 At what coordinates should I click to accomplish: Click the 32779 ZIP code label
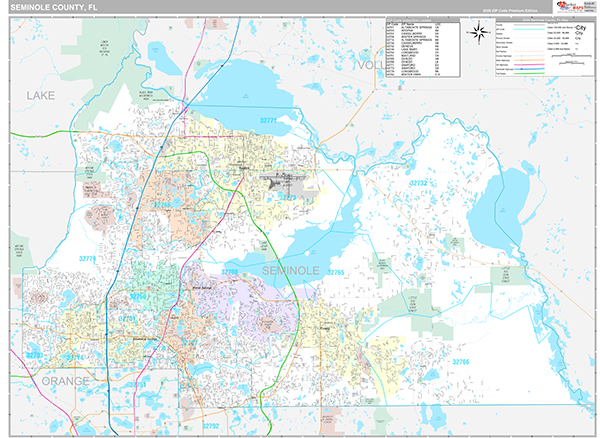pyautogui.click(x=87, y=259)
